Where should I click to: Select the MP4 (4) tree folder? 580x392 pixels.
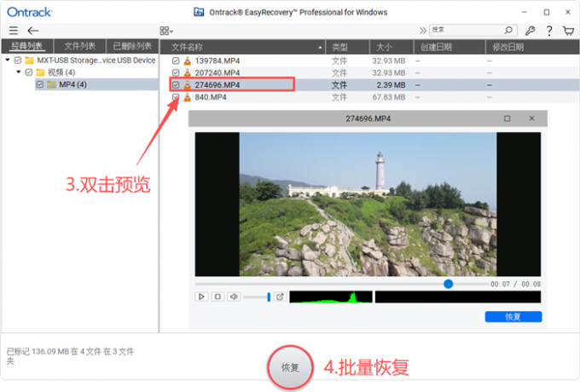[x=72, y=84]
